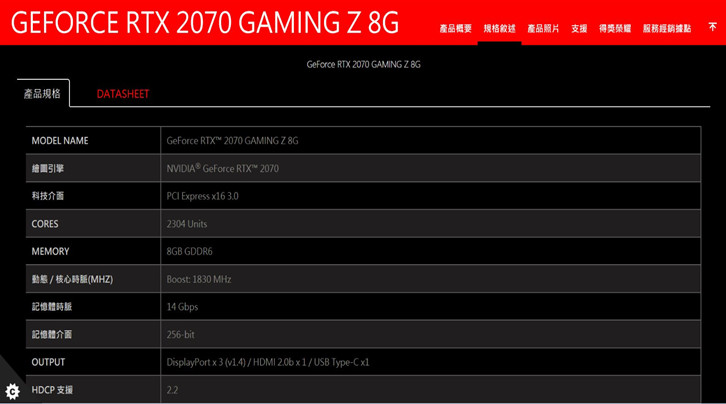This screenshot has height=404, width=726.
Task: Select the Boost: 1830 MHz value
Action: 199,279
